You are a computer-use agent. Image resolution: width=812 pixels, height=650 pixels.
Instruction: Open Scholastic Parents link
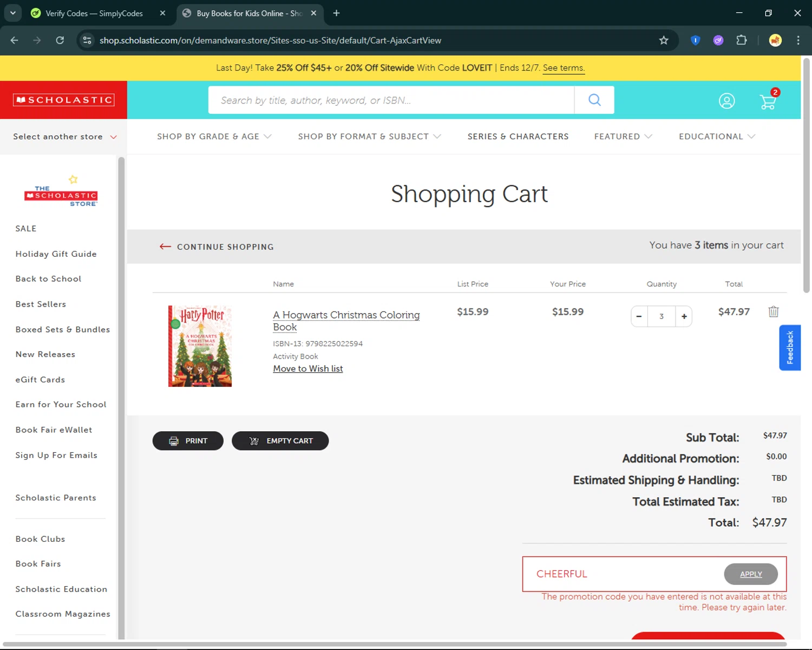56,498
